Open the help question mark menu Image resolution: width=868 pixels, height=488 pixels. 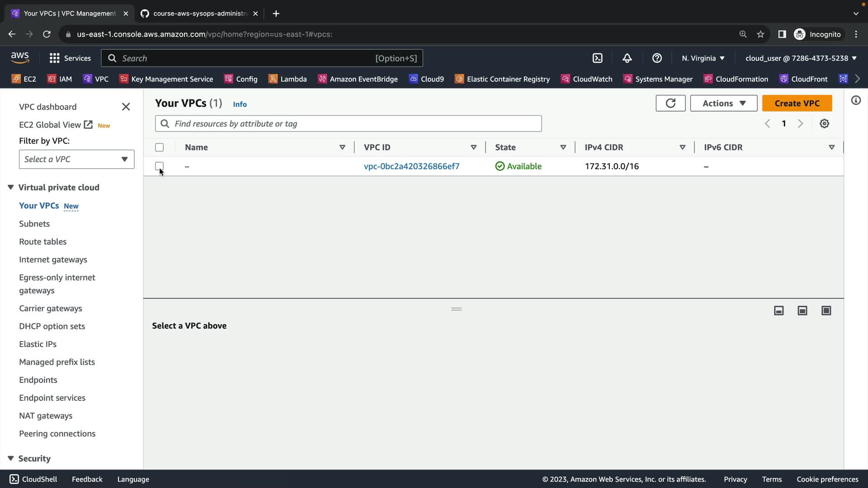click(657, 58)
